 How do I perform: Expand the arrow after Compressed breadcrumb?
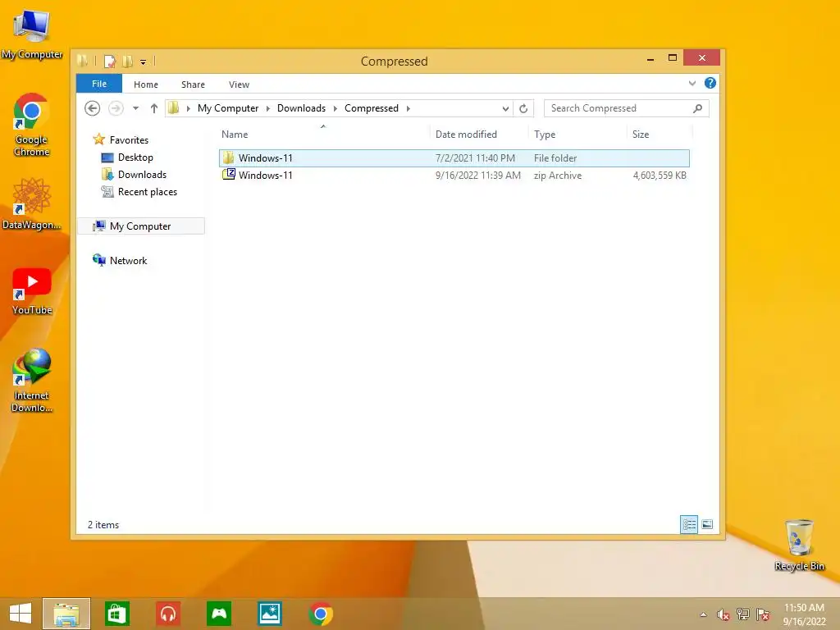pos(409,108)
